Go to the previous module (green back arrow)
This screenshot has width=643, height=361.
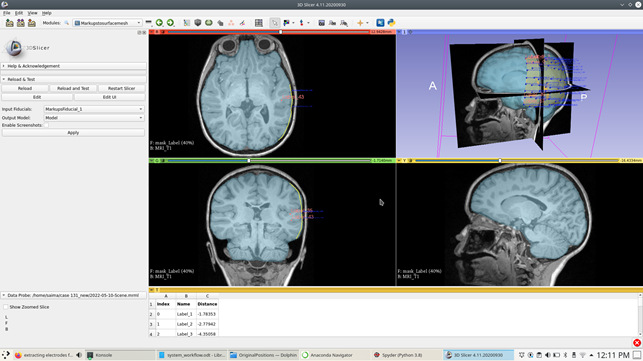tap(159, 23)
